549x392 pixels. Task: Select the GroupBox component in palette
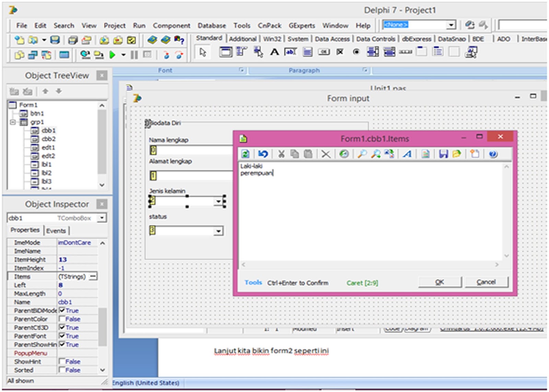tap(421, 52)
